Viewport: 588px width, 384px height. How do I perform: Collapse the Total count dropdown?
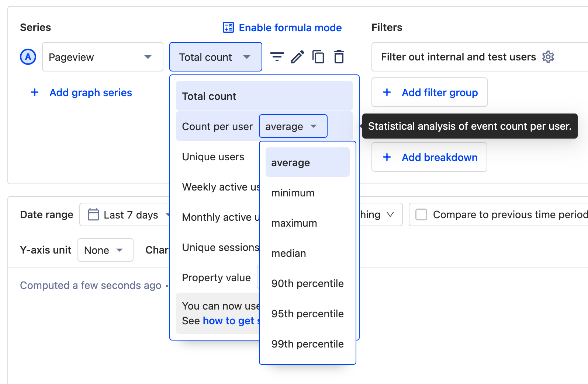(x=215, y=57)
